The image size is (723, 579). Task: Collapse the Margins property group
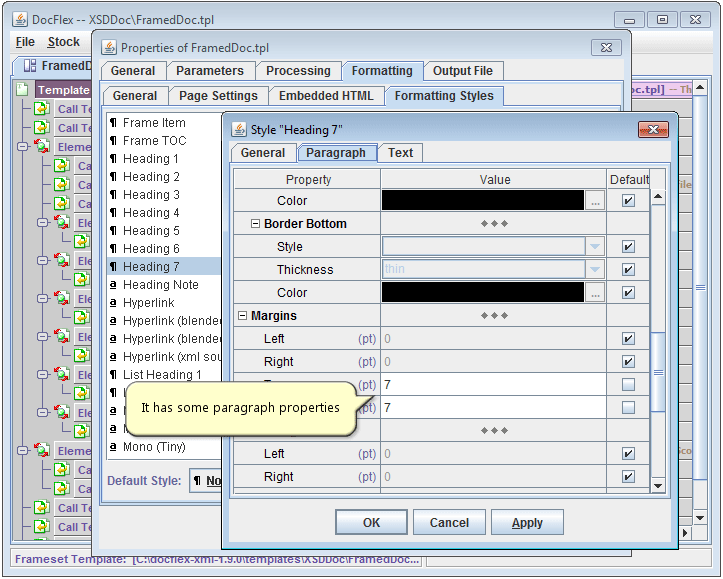243,316
